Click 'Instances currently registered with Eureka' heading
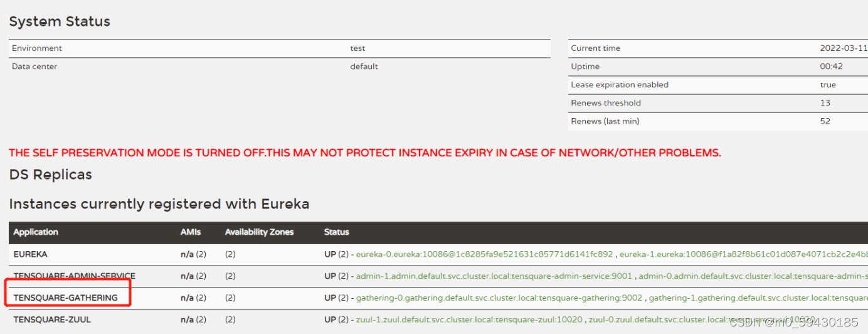This screenshot has width=868, height=334. [x=159, y=204]
